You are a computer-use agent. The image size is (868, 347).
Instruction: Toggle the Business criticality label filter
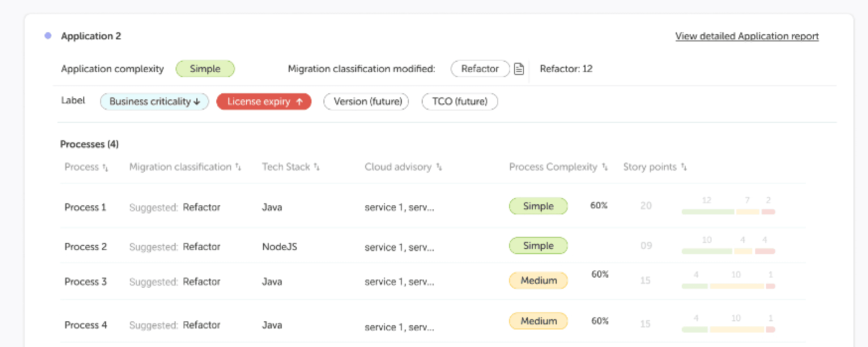click(x=154, y=102)
